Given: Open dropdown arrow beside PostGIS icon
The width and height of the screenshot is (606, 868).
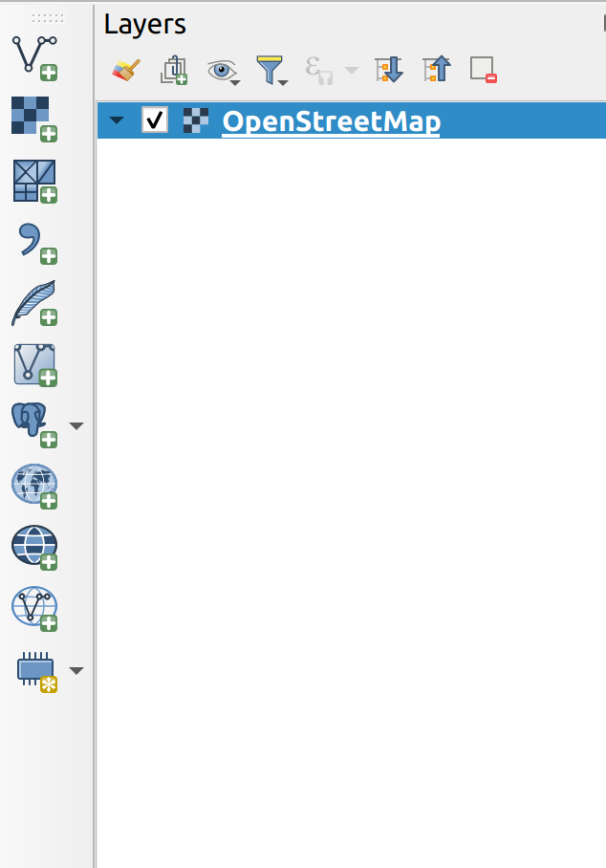Looking at the screenshot, I should point(76,425).
